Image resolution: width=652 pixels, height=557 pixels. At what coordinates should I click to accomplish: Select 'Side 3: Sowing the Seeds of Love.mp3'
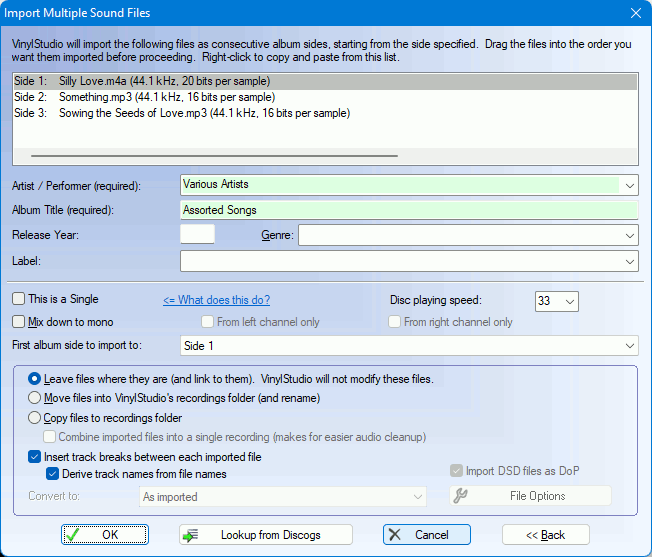[325, 113]
